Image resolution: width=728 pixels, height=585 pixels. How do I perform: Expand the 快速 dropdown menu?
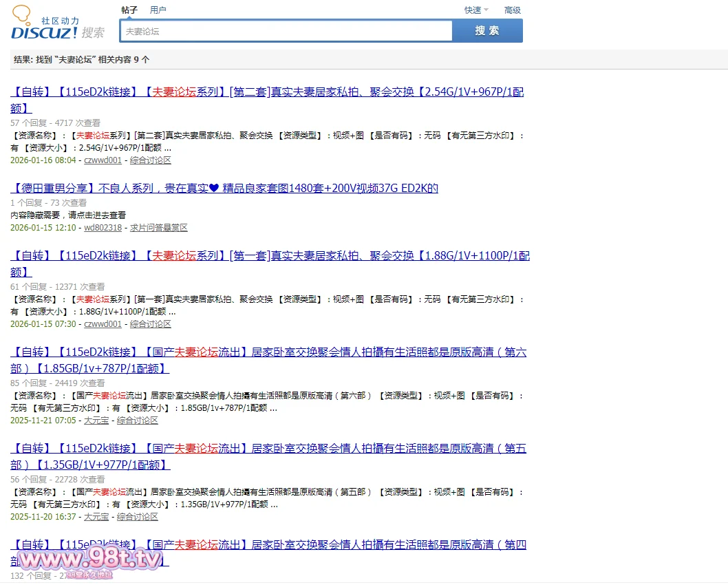click(x=475, y=10)
